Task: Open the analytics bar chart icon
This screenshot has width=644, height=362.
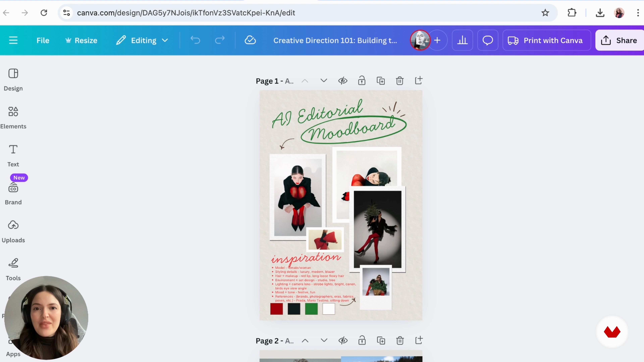Action: pos(462,40)
